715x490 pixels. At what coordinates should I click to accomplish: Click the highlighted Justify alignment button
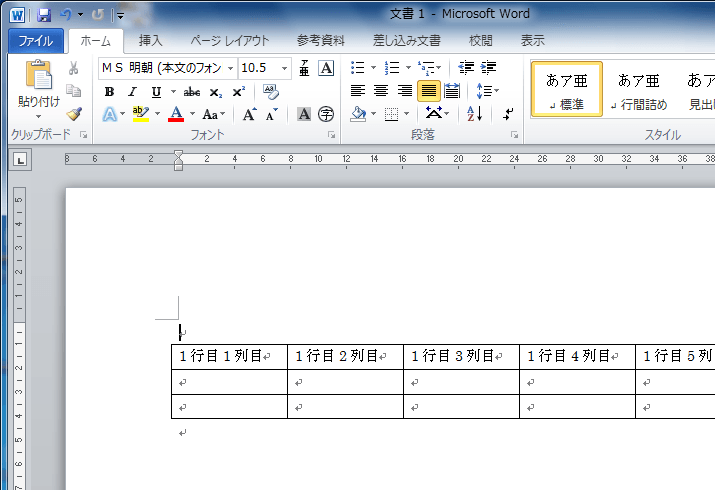click(x=429, y=91)
